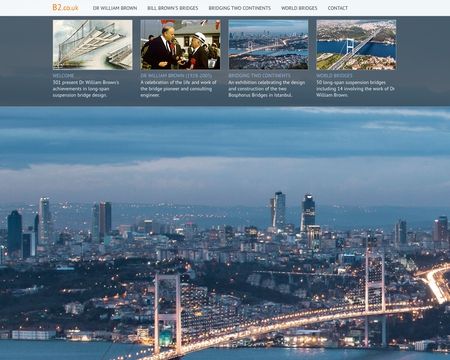Open the World Bridges navigation item
The image size is (450, 360).
[x=299, y=8]
